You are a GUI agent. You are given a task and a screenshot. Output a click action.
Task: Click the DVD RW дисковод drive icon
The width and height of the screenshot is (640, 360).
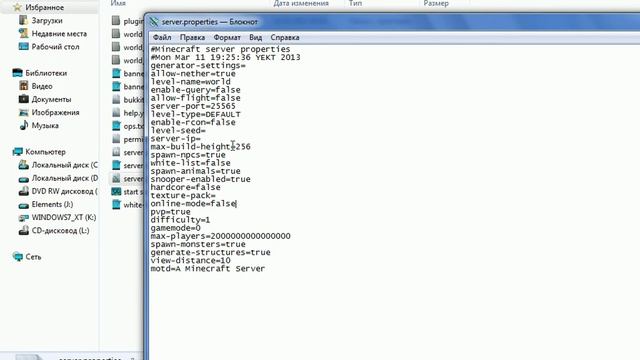click(23, 191)
